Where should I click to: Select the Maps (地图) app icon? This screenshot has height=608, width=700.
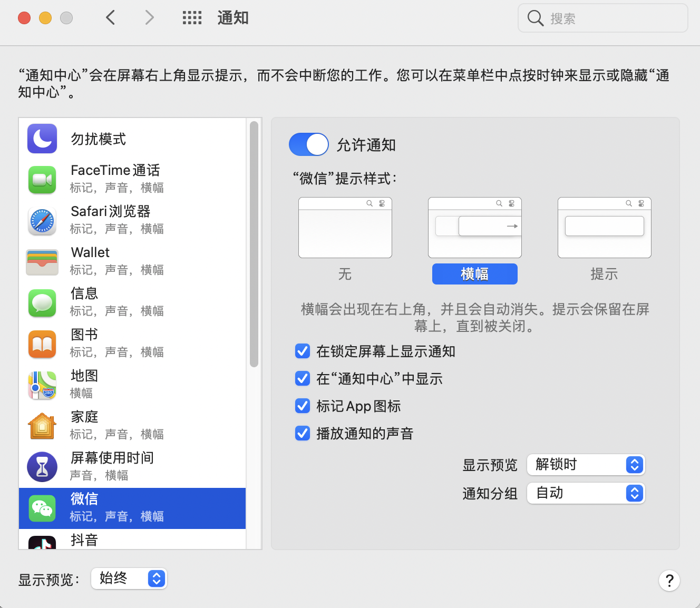tap(42, 385)
